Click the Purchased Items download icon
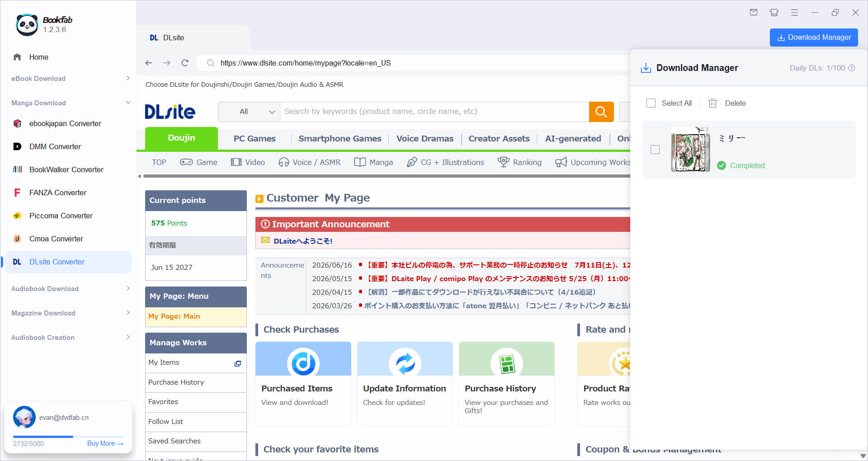The width and height of the screenshot is (868, 461). point(303,362)
